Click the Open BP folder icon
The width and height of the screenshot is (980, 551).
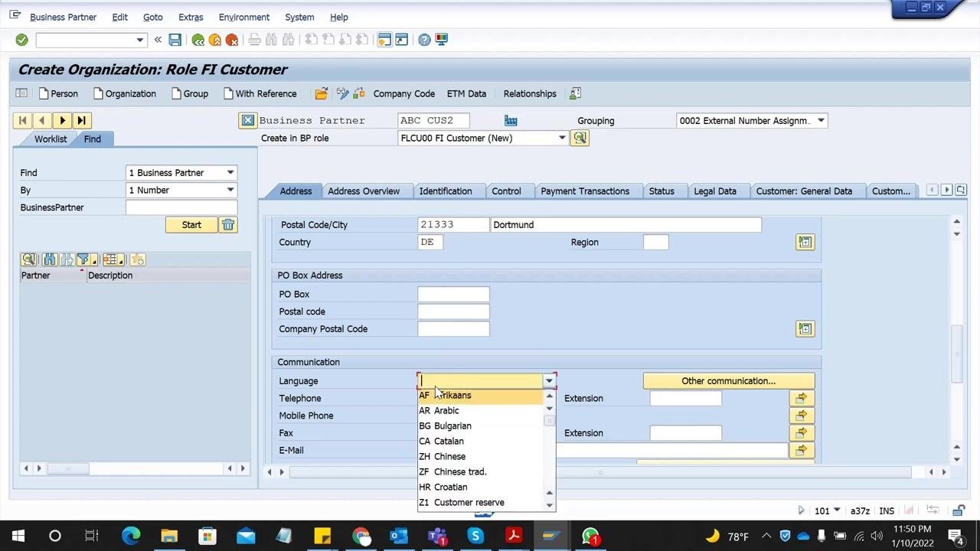(322, 93)
